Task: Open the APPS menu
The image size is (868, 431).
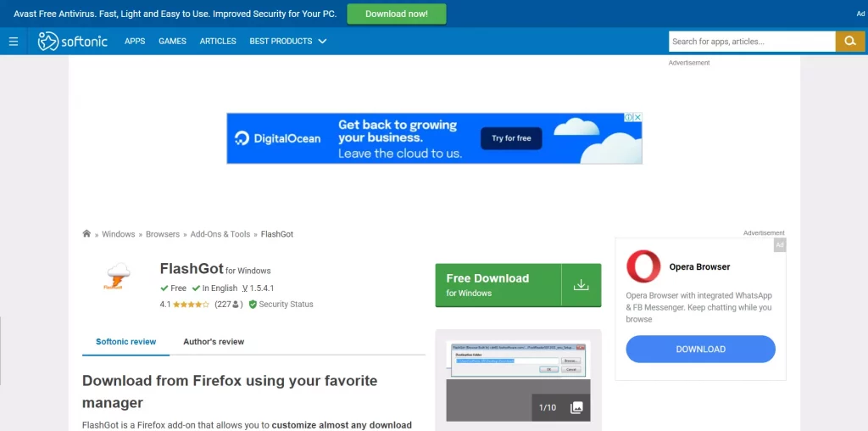Action: click(x=135, y=41)
